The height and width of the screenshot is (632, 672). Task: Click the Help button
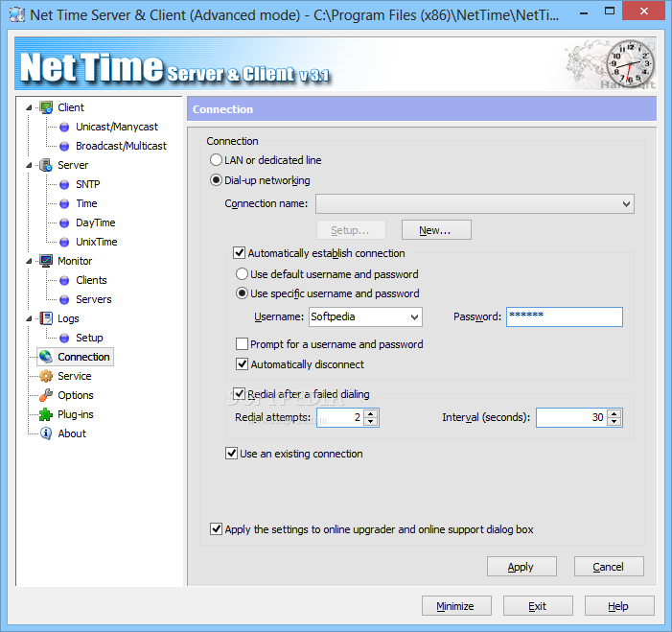(619, 606)
